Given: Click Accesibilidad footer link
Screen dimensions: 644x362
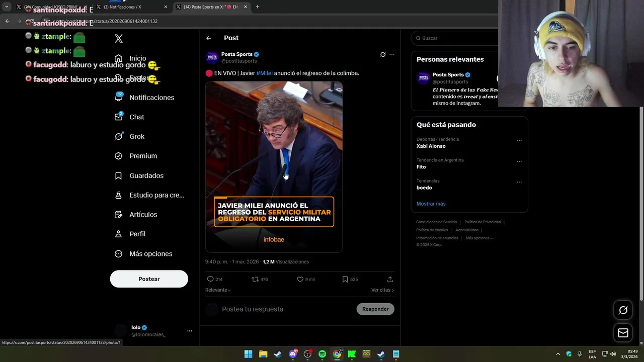Looking at the screenshot, I should coord(467,230).
